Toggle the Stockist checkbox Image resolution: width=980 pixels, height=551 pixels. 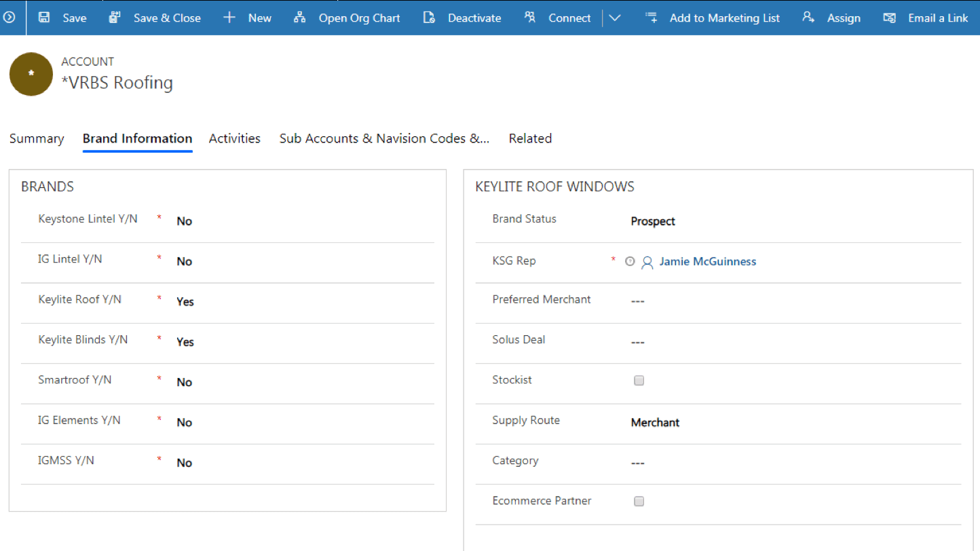639,381
